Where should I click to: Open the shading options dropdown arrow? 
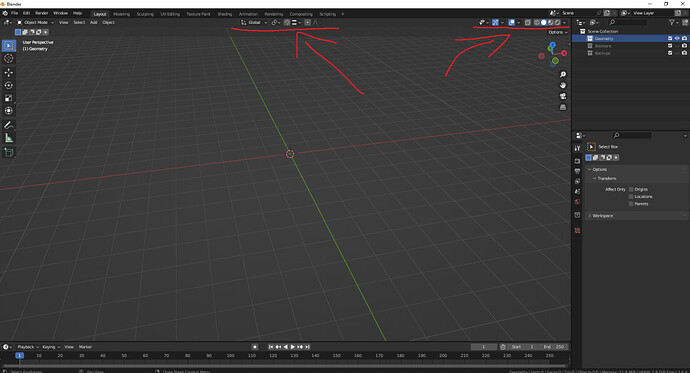tap(565, 22)
